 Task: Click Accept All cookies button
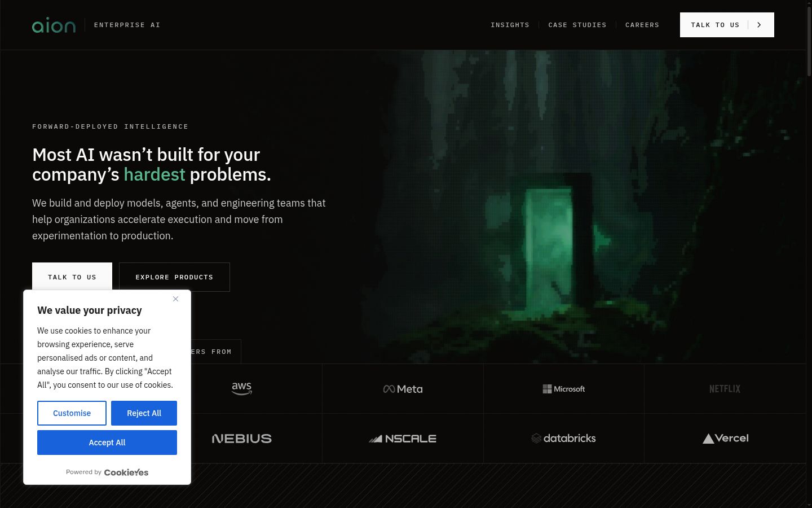tap(107, 443)
